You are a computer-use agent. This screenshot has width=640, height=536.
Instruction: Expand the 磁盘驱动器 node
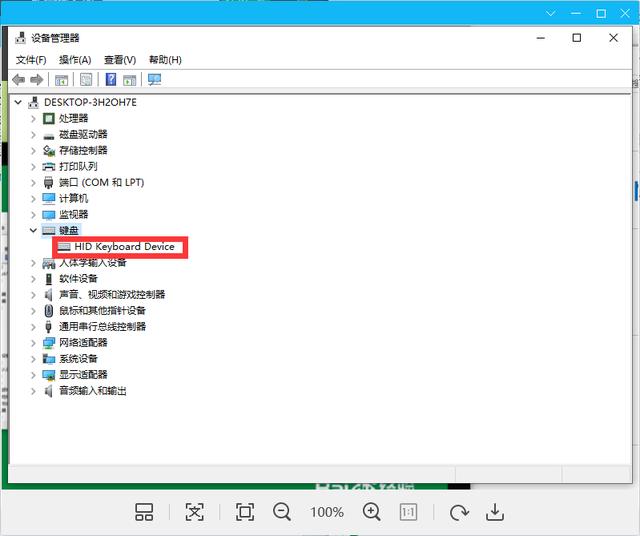click(33, 135)
